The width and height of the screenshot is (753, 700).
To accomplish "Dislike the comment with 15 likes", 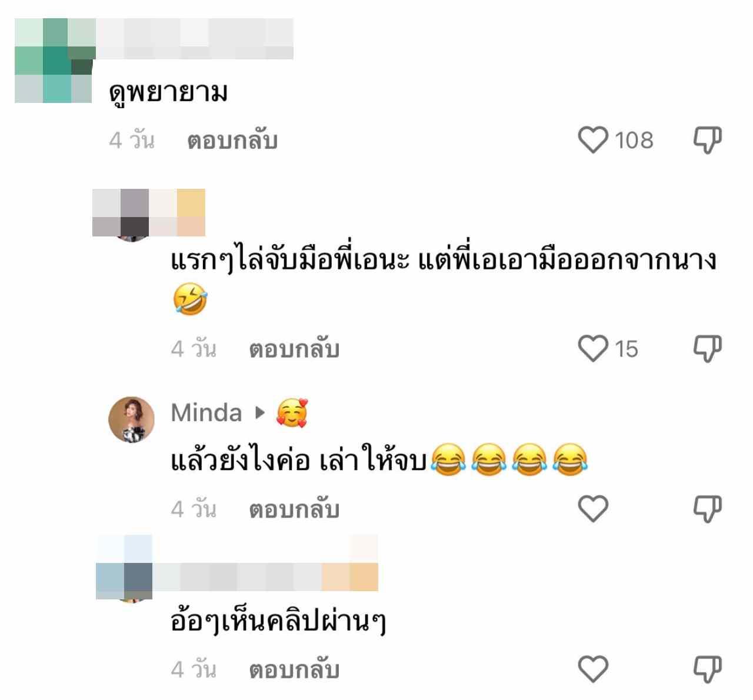I will point(708,348).
